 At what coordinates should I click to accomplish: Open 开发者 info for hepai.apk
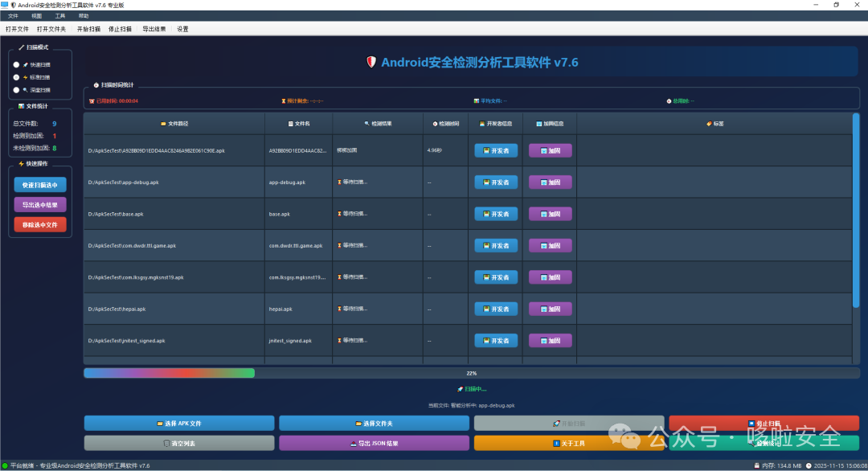[496, 309]
